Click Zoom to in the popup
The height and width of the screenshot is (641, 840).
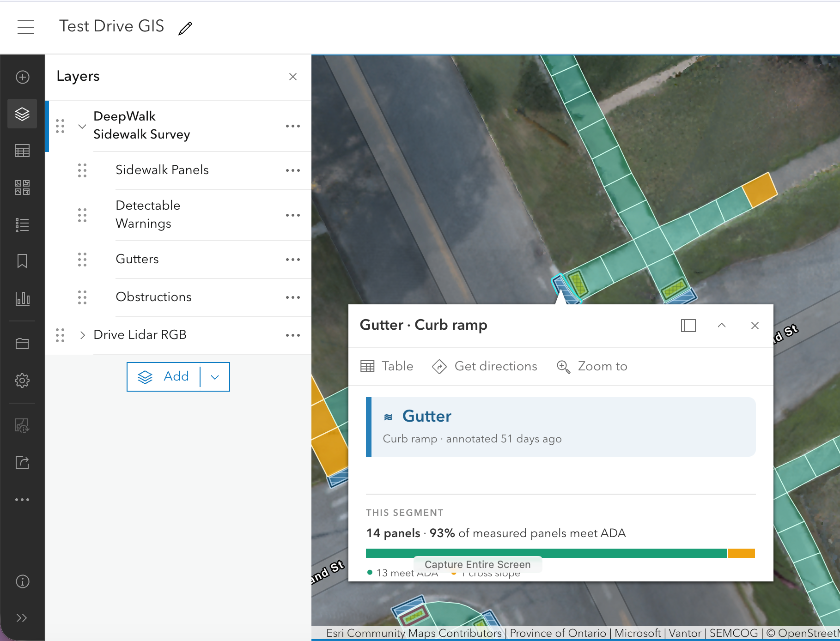click(592, 367)
